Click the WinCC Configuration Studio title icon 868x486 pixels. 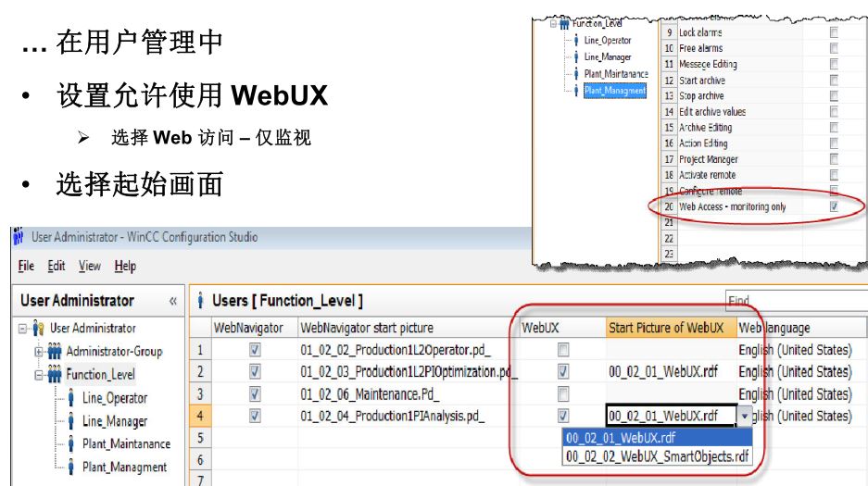pos(19,236)
